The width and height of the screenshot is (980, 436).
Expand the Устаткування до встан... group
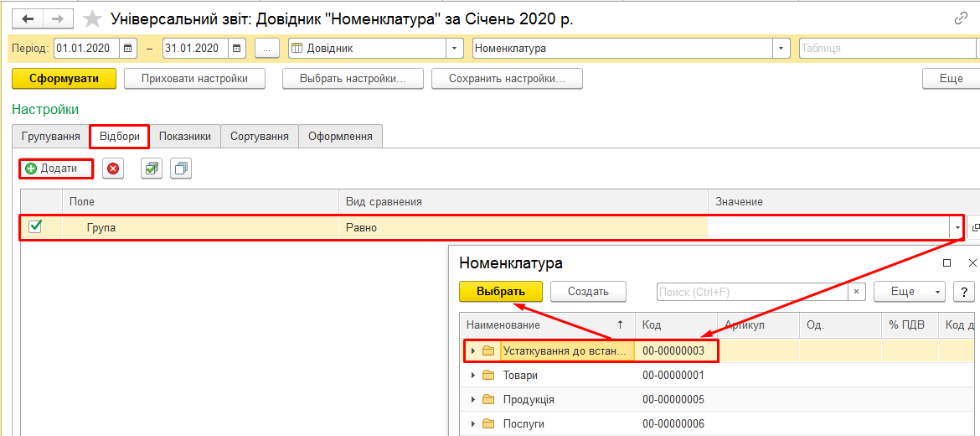click(473, 351)
